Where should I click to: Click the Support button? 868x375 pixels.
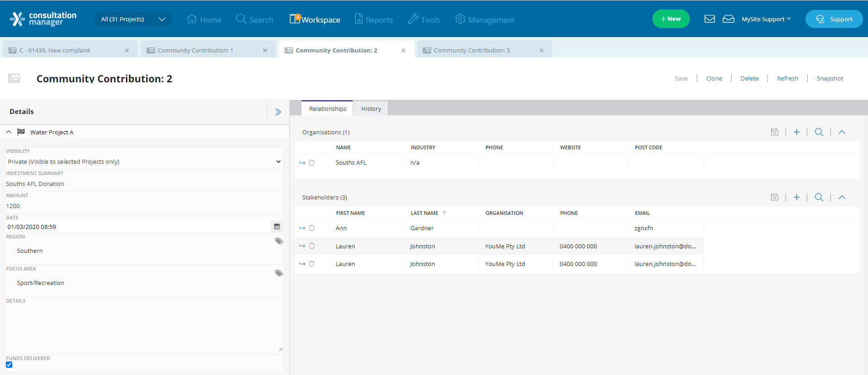(834, 19)
